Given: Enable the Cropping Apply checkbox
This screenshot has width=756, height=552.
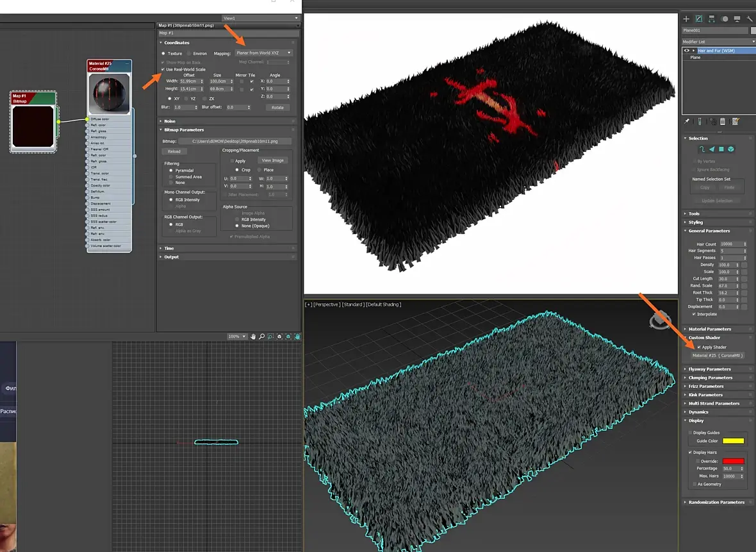Looking at the screenshot, I should click(232, 161).
